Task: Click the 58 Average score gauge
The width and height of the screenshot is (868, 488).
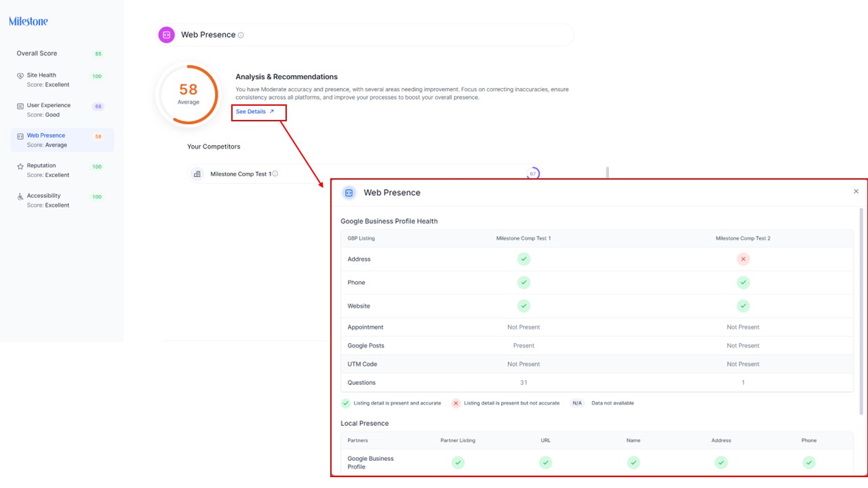Action: coord(189,94)
